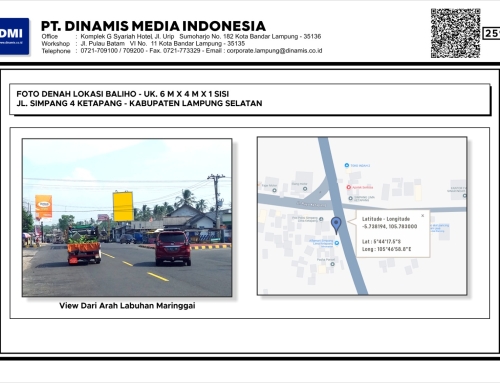Click the Pos Polisi Simpang marker icon
Screen dimensions: 500x383
pos(321,219)
